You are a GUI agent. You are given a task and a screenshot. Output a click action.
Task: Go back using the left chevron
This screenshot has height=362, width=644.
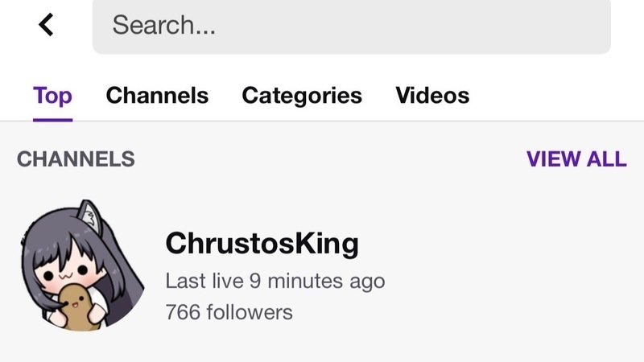click(47, 25)
